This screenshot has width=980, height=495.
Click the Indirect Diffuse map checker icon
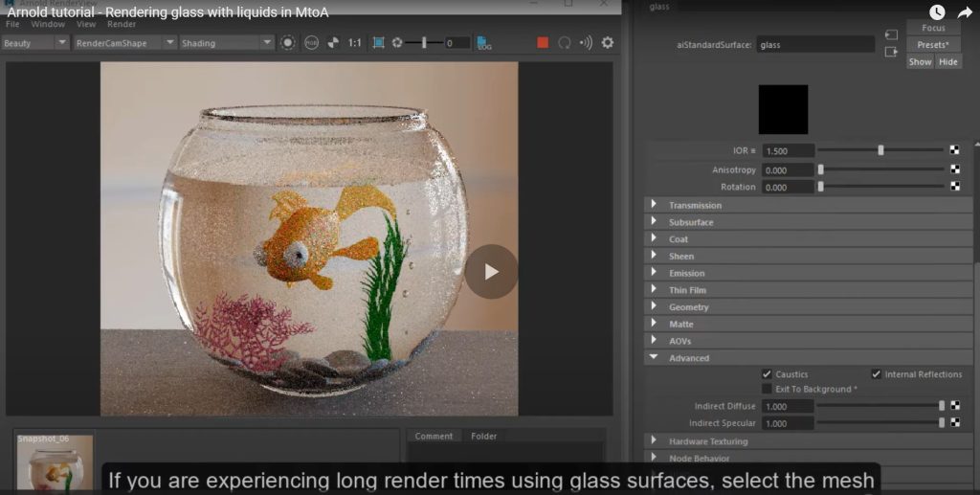pos(955,406)
